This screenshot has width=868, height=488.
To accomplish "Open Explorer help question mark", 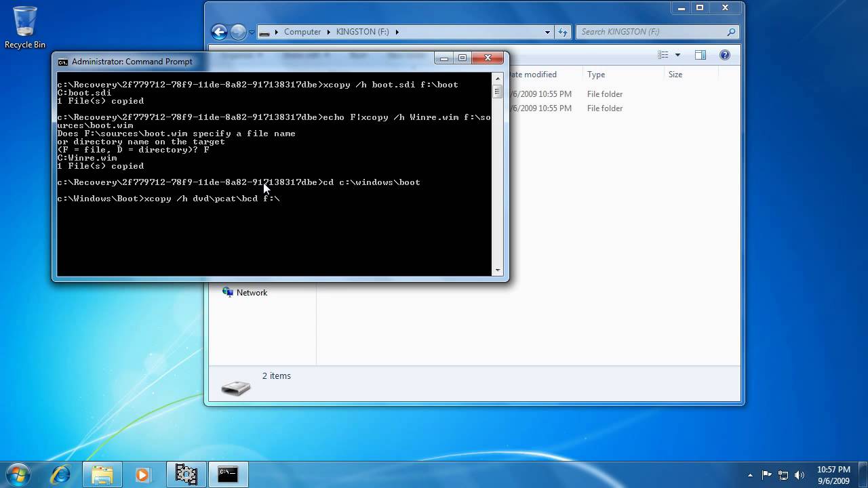I will pos(725,55).
